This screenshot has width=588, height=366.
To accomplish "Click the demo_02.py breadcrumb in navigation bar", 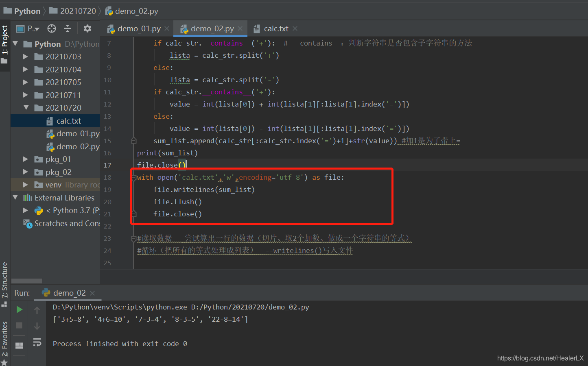I will (x=132, y=11).
